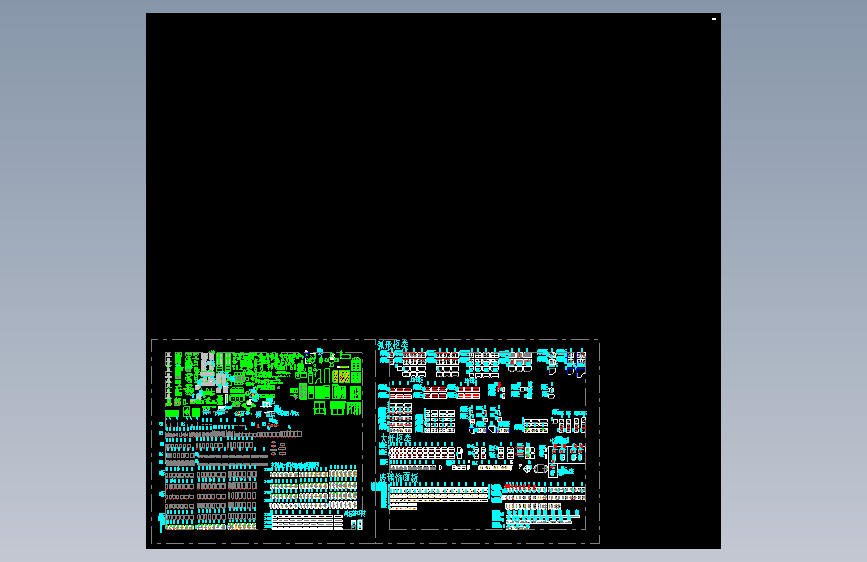Click the small white mark at canvas top-right

pyautogui.click(x=714, y=19)
